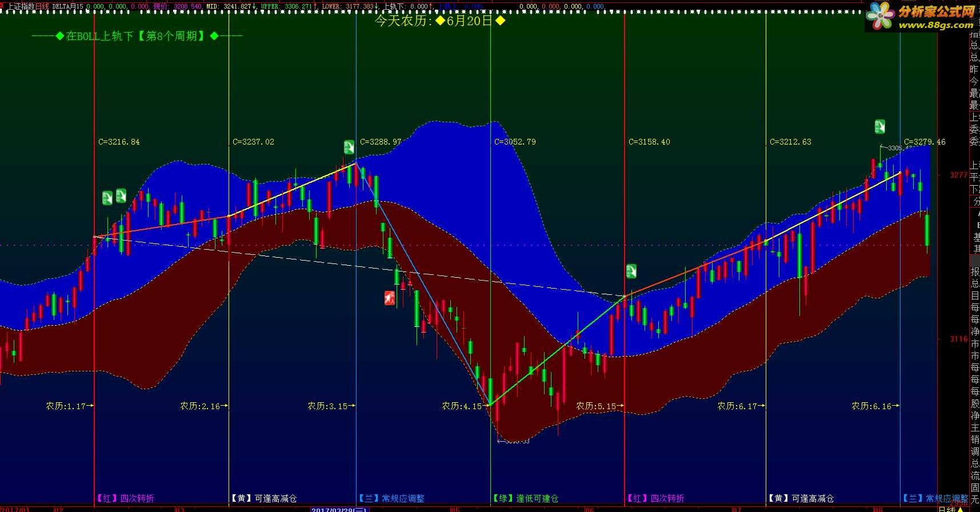980x512 pixels.
Task: Click the red sell signal icon below the blue trendline
Action: click(390, 298)
